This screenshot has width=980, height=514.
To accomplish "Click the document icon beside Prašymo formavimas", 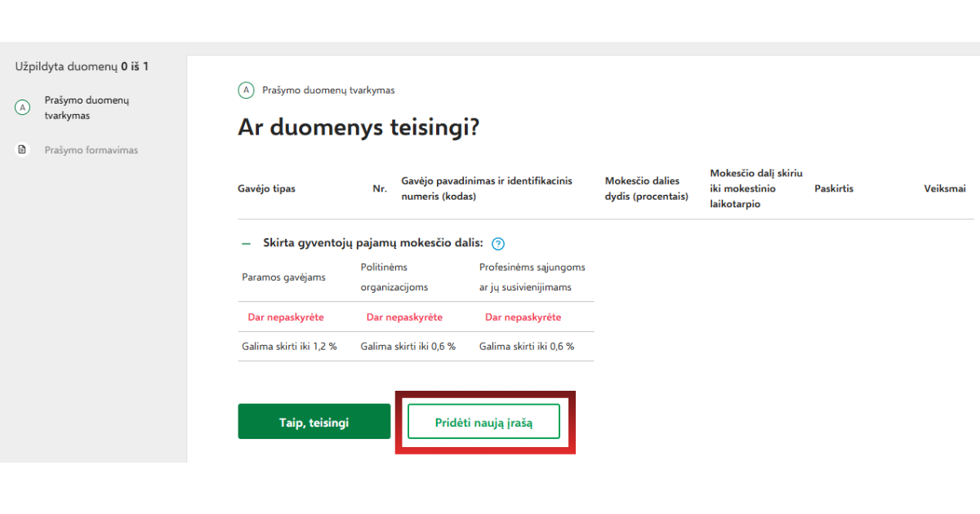I will pyautogui.click(x=23, y=150).
